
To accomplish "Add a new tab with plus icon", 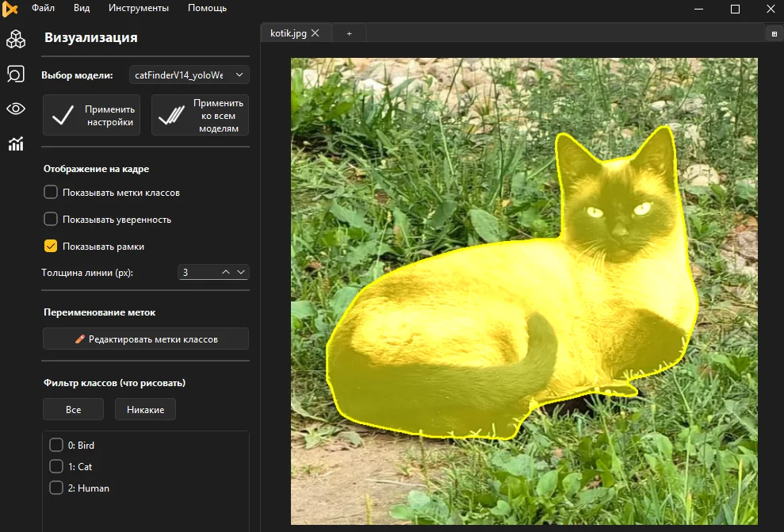I will tap(349, 33).
